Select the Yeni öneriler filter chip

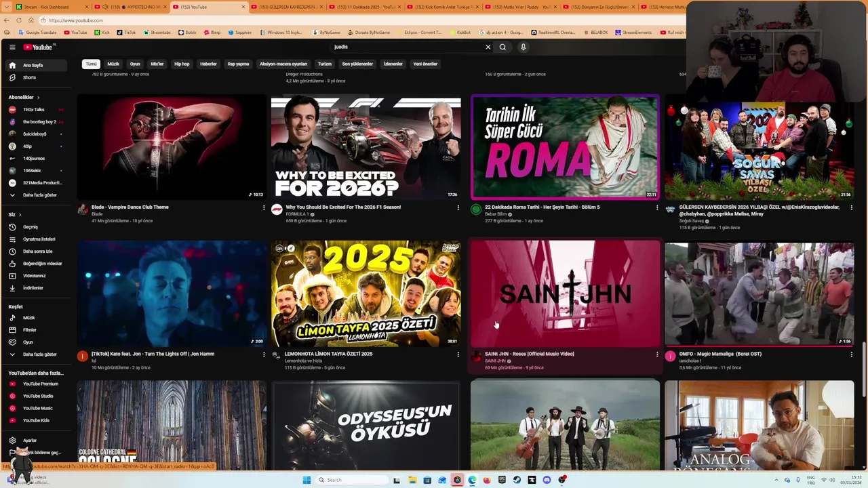(425, 64)
